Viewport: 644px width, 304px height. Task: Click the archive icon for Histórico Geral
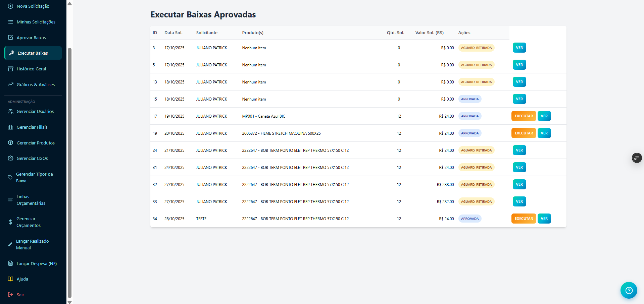[x=10, y=69]
